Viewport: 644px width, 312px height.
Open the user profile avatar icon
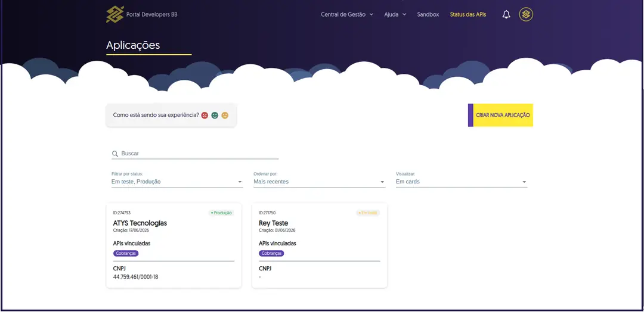526,14
